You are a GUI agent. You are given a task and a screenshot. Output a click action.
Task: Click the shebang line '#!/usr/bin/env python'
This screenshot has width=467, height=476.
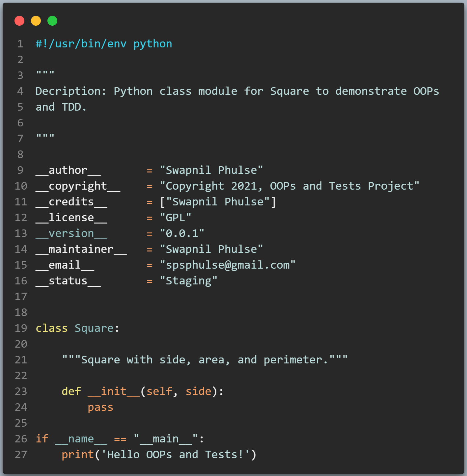[x=104, y=44]
